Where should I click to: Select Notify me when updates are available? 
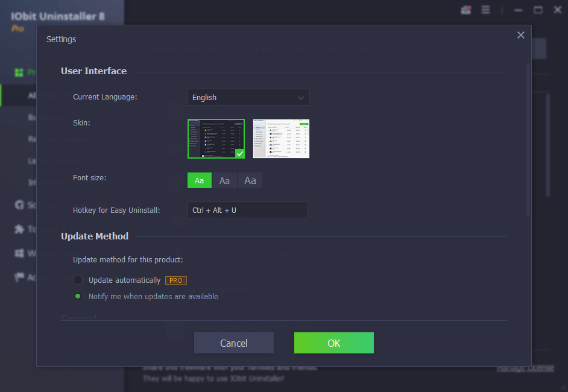[x=78, y=296]
